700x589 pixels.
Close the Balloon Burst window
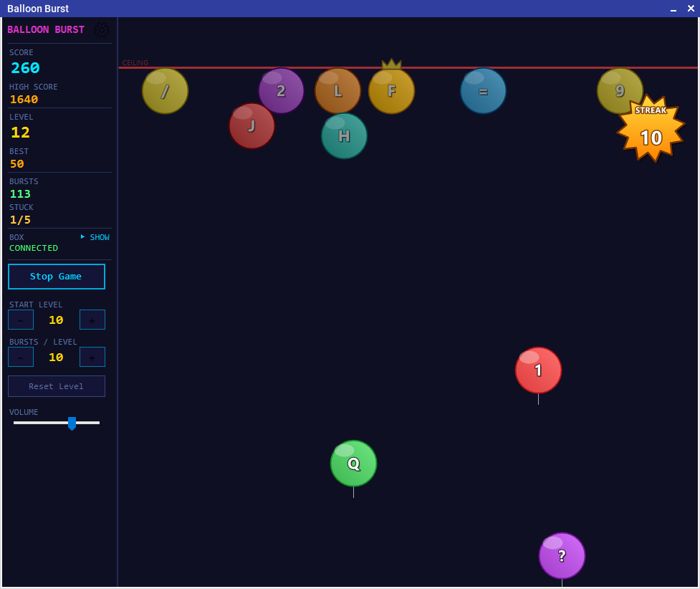(x=691, y=9)
